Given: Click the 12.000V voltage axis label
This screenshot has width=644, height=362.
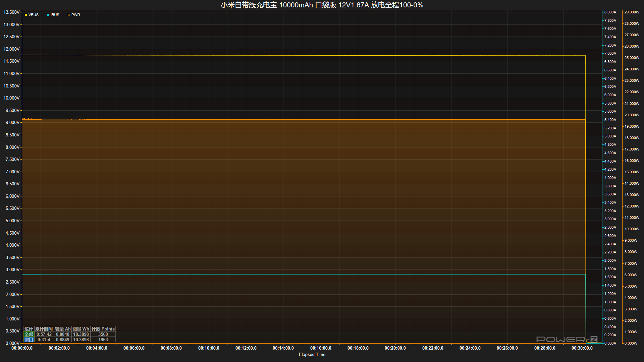Looking at the screenshot, I should click(11, 49).
